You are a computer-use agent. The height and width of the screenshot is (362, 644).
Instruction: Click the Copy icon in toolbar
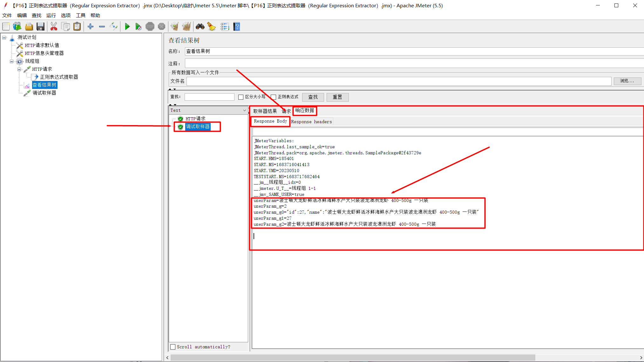coord(65,27)
